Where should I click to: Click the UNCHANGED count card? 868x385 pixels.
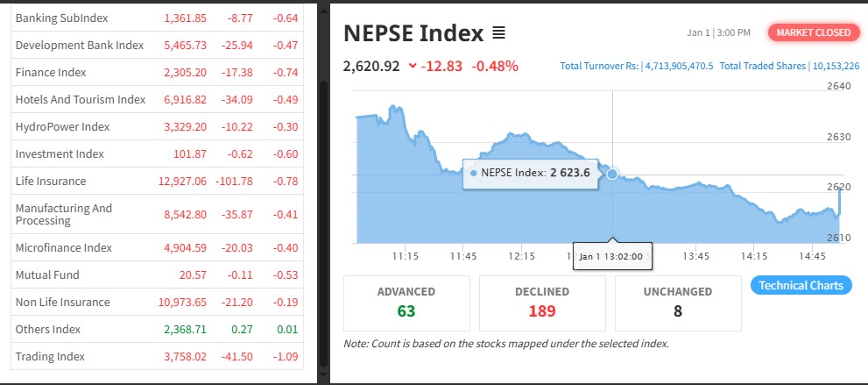click(677, 303)
